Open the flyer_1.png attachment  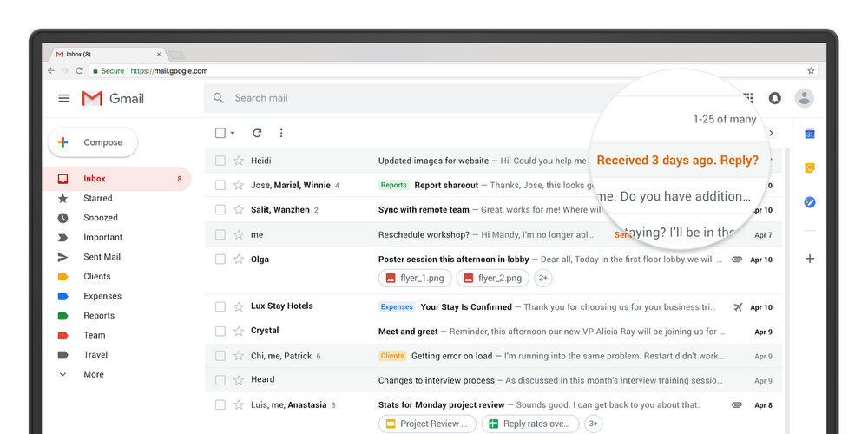coord(415,278)
